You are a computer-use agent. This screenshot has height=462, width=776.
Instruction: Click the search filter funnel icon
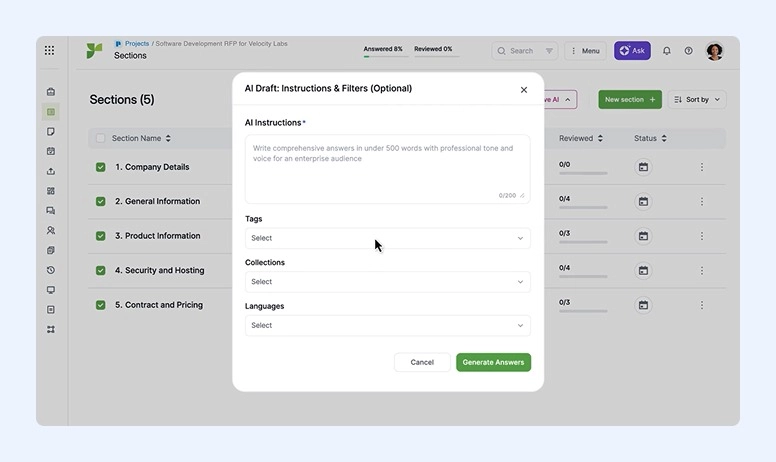(x=549, y=50)
